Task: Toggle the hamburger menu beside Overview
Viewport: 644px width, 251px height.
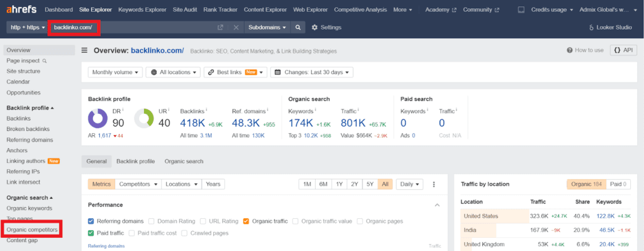Action: point(84,50)
